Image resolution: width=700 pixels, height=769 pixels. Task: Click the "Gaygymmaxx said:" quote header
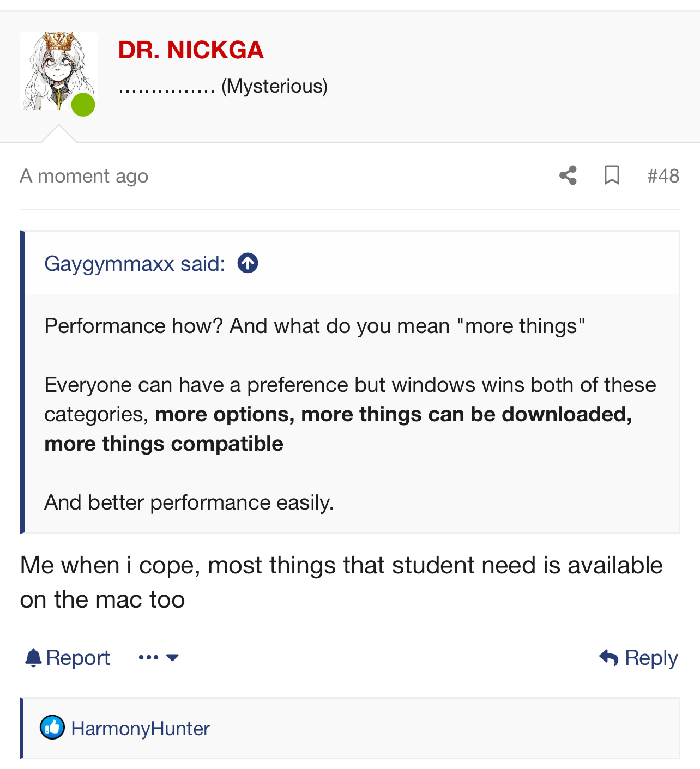pos(135,264)
